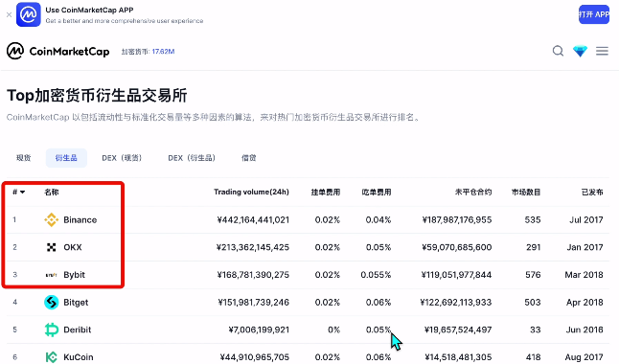Click KuCoin volume ¥44,910,965,705
This screenshot has width=619, height=364.
pos(254,357)
